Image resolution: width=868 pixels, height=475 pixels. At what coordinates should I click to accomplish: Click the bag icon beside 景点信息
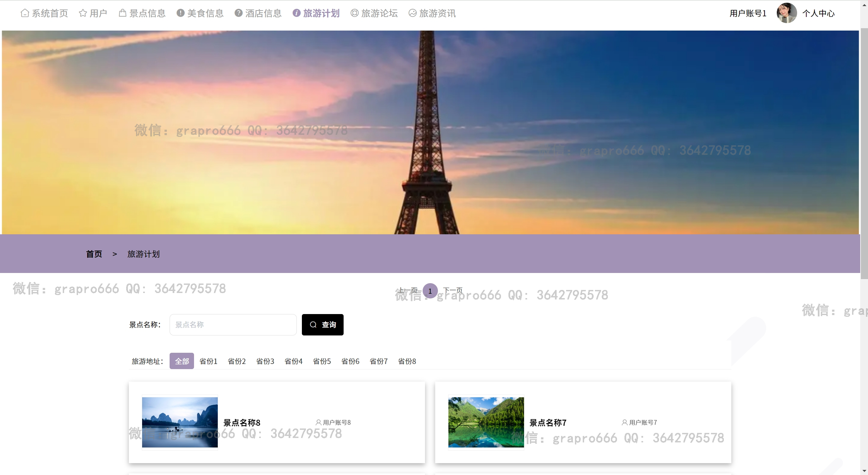click(122, 13)
